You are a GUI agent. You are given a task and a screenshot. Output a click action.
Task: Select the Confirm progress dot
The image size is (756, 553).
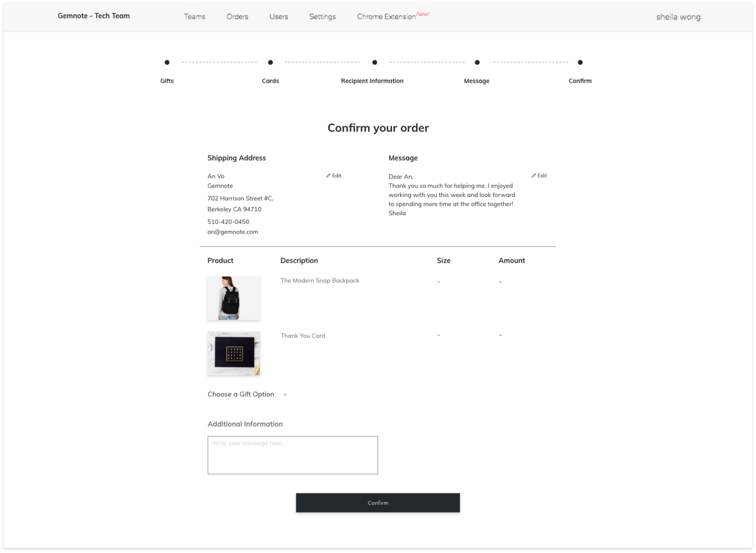tap(580, 62)
